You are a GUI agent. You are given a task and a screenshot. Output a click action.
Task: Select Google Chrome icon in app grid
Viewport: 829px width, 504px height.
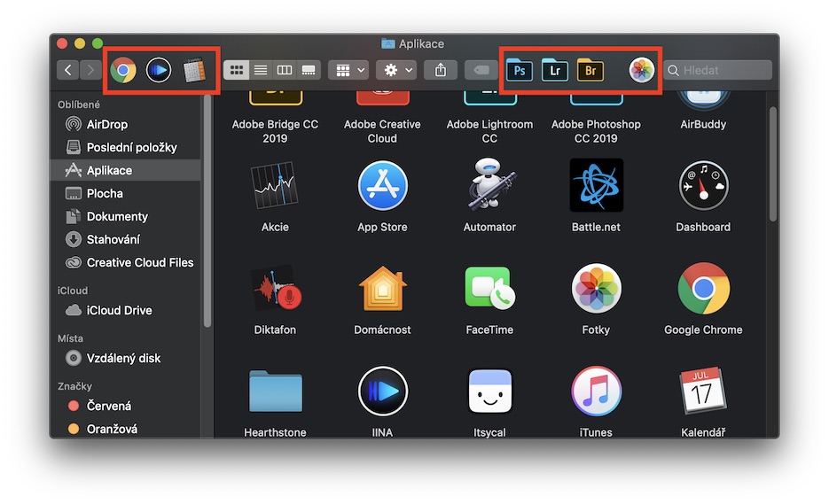(704, 289)
